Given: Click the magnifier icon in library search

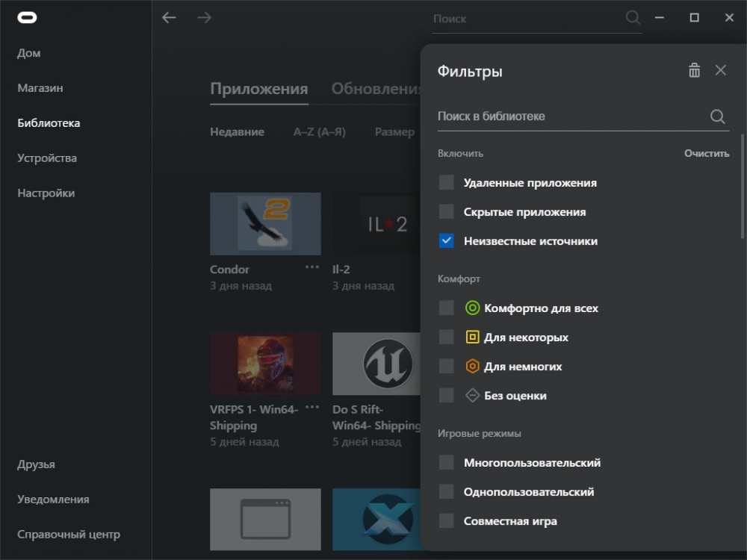Looking at the screenshot, I should click(717, 116).
